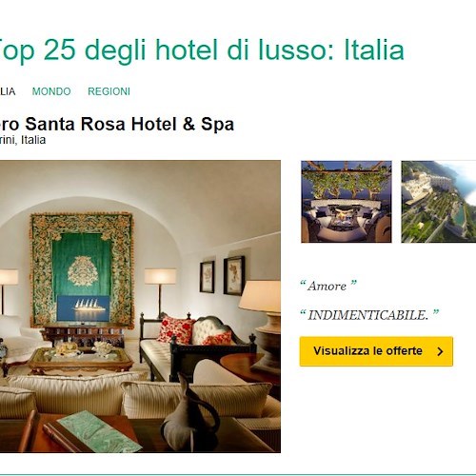Image resolution: width=476 pixels, height=476 pixels.
Task: Switch to the MONDO tab
Action: (51, 91)
